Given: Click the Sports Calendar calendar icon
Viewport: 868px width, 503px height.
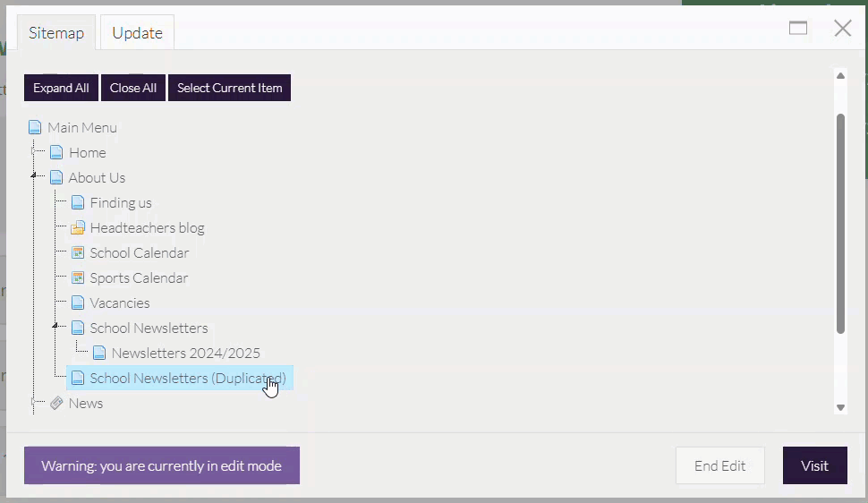Looking at the screenshot, I should click(78, 278).
